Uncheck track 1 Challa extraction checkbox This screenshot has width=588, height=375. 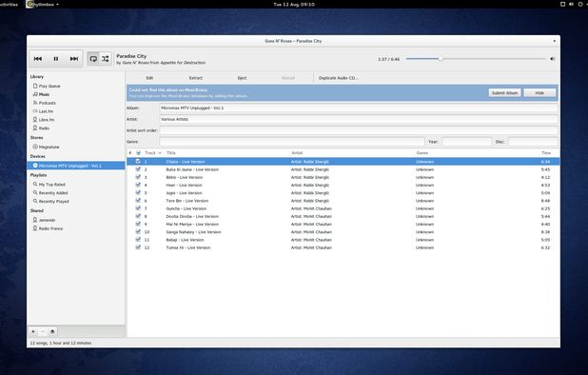(x=138, y=161)
